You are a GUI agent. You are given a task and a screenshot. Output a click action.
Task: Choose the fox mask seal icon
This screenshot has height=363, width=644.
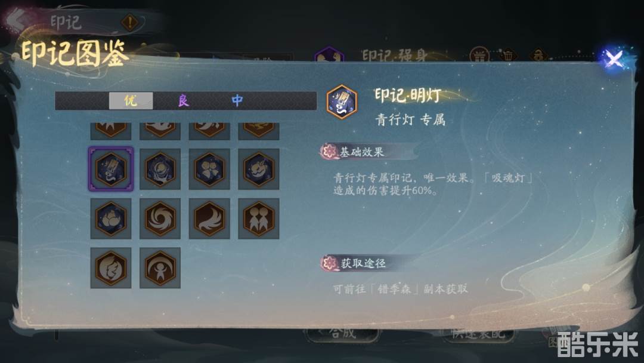coord(259,169)
